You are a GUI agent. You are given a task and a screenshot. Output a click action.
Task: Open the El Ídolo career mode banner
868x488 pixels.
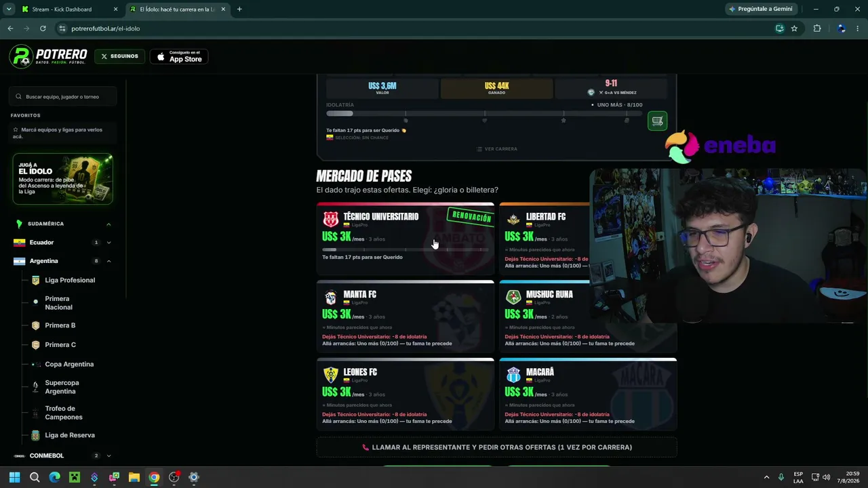[x=62, y=179]
